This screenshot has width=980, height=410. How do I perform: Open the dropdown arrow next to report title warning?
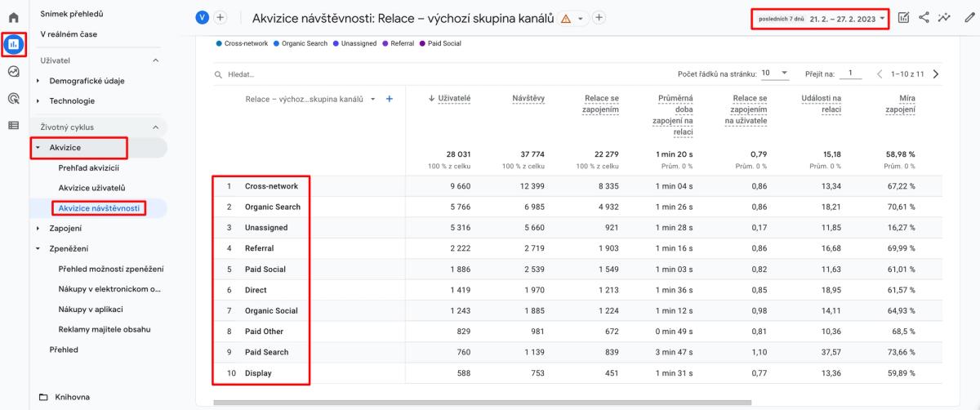(x=580, y=18)
